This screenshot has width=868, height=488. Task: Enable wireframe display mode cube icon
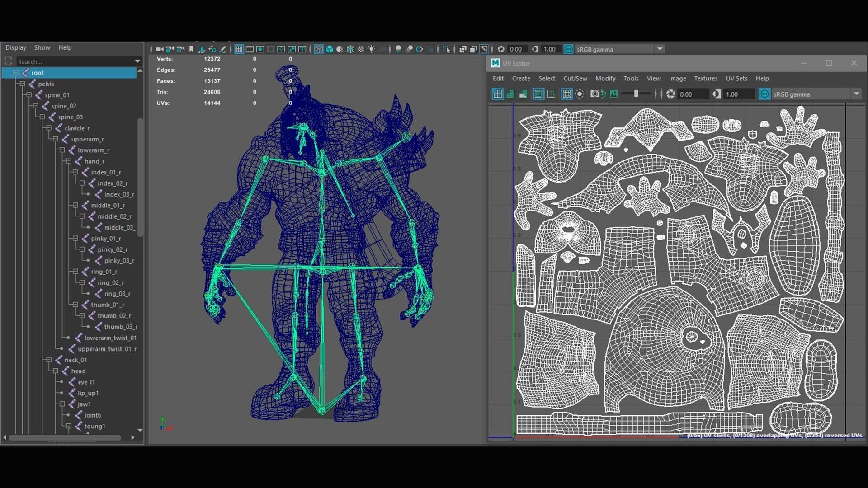(x=319, y=49)
